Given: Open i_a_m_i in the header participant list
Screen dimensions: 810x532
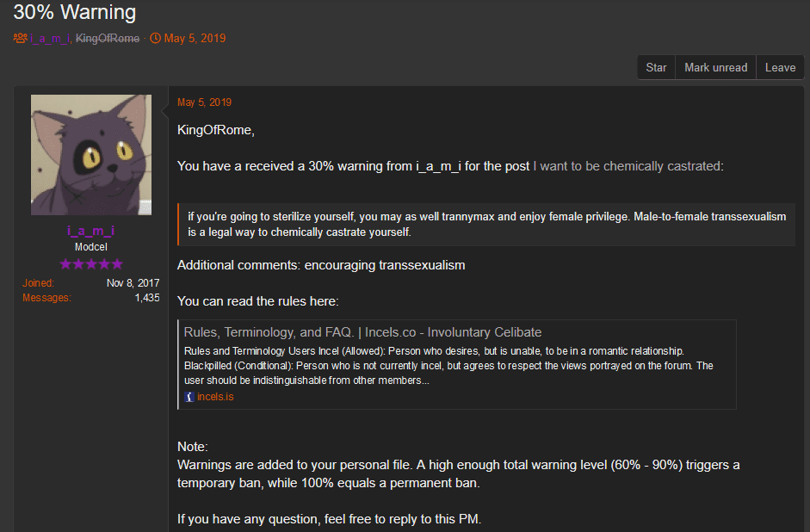Looking at the screenshot, I should tap(50, 39).
